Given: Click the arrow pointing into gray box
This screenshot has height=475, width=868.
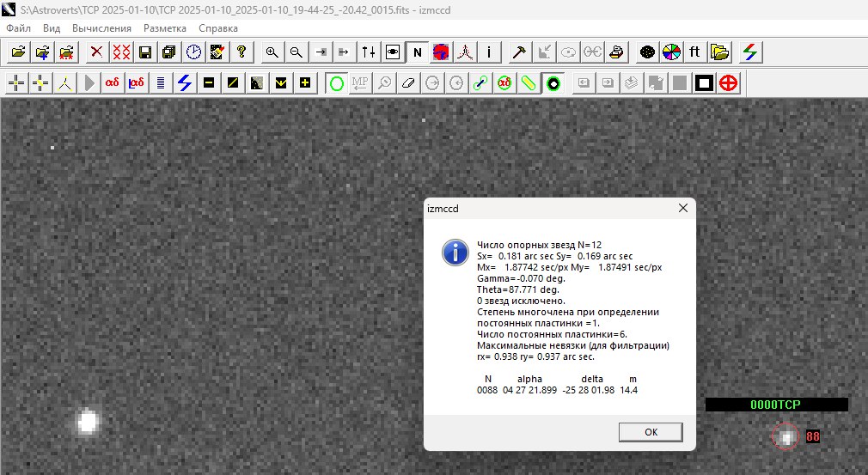Looking at the screenshot, I should [x=321, y=52].
